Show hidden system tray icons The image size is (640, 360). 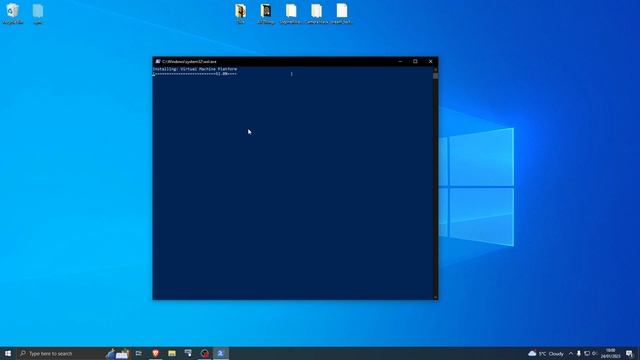tap(571, 353)
